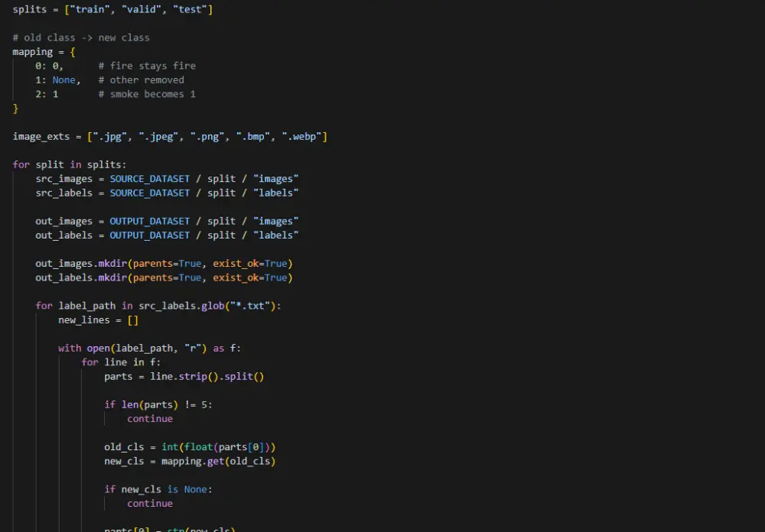
Task: Click the closing brace of mapping dictionary
Action: (x=15, y=109)
